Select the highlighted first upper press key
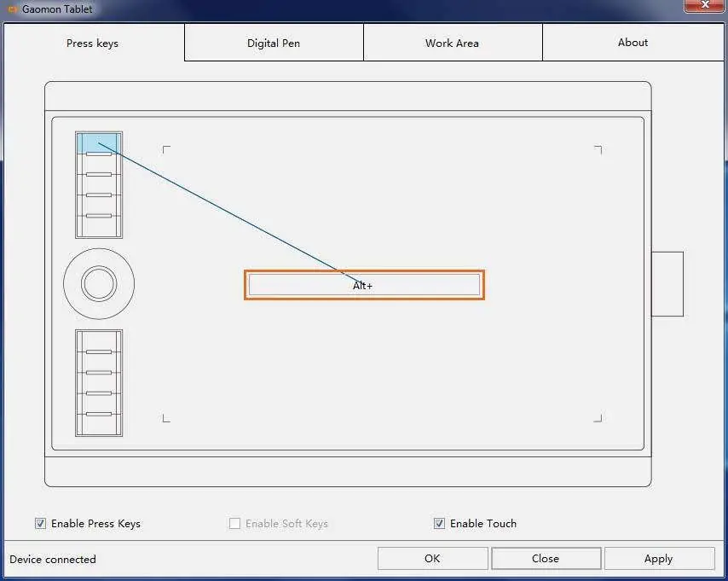Viewport: 728px width, 581px height. click(x=99, y=143)
